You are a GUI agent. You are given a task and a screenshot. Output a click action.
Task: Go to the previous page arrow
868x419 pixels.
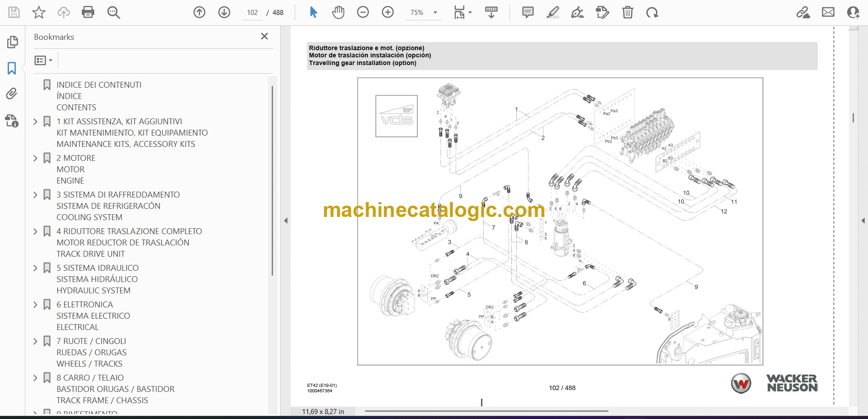pos(199,12)
